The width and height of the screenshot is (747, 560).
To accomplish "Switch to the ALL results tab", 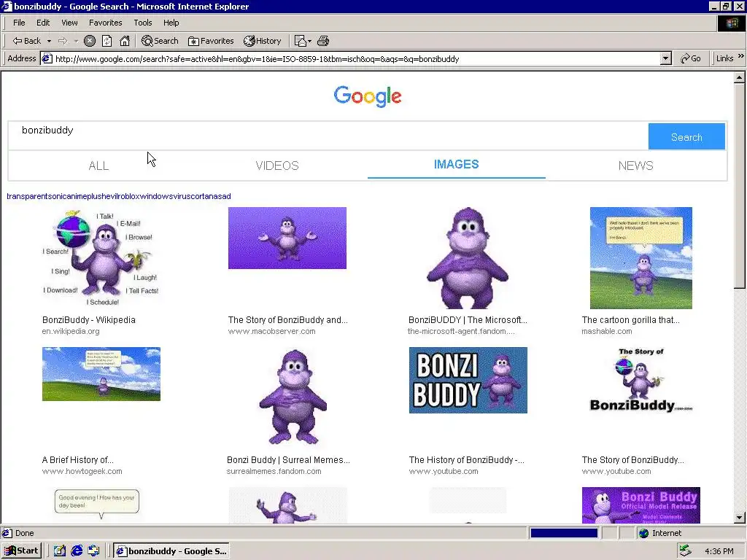I will (x=98, y=166).
